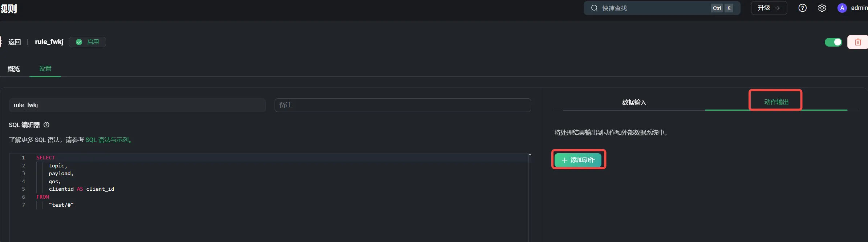This screenshot has height=242, width=868.
Task: Open settings gear icon in header
Action: 822,8
